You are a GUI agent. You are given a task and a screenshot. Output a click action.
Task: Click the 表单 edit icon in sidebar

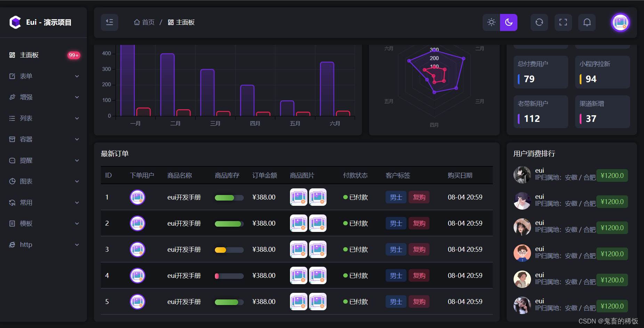12,76
